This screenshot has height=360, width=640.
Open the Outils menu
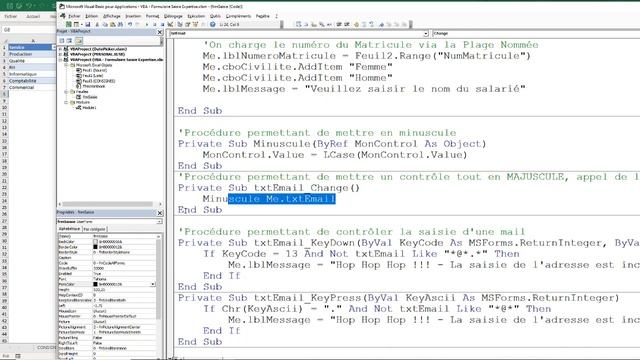215,16
